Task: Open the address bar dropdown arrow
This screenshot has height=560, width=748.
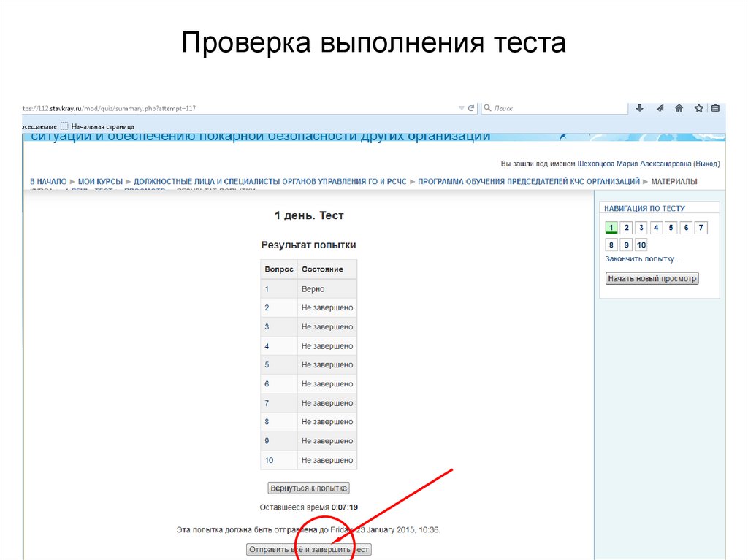Action: click(x=460, y=107)
